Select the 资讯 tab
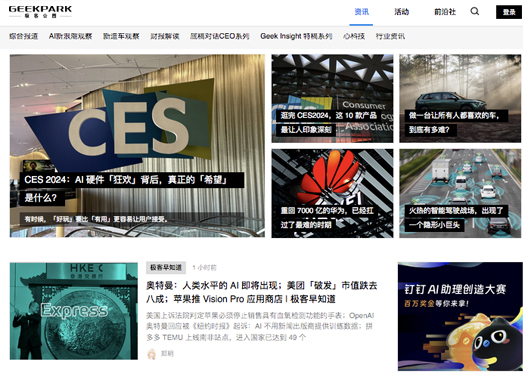Image resolution: width=523 pixels, height=375 pixels. tap(361, 12)
